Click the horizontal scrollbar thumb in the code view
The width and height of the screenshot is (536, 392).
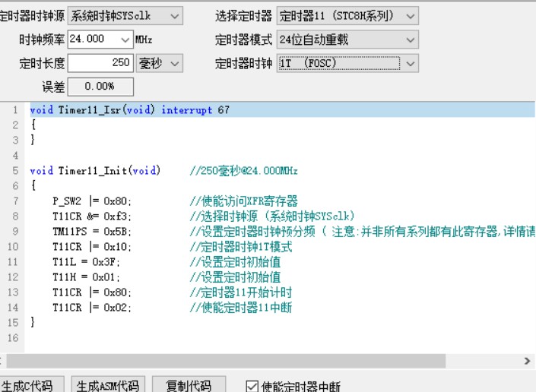[226, 361]
